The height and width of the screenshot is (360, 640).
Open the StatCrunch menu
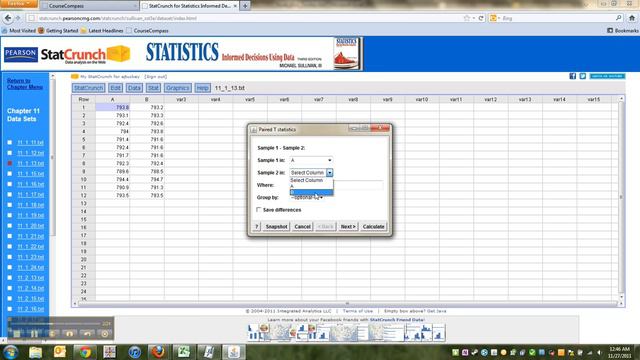pos(89,88)
